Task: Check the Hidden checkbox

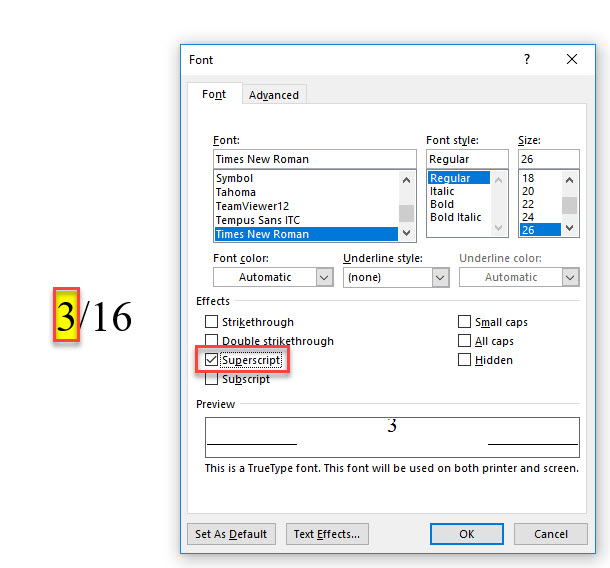Action: point(464,360)
